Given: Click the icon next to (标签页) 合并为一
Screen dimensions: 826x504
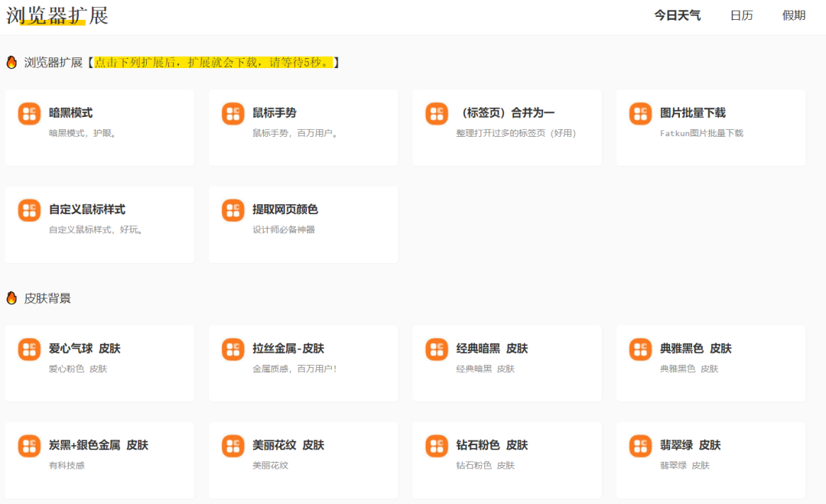Looking at the screenshot, I should pyautogui.click(x=437, y=113).
